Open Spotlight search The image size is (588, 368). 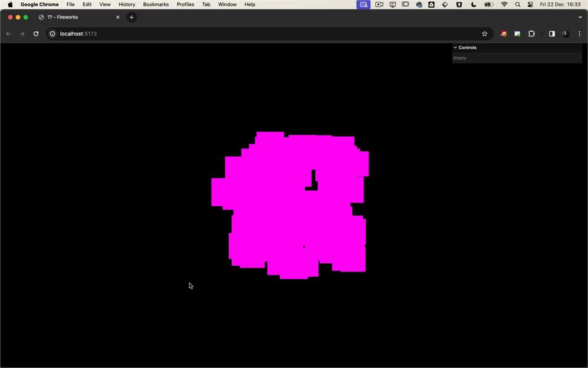click(517, 5)
